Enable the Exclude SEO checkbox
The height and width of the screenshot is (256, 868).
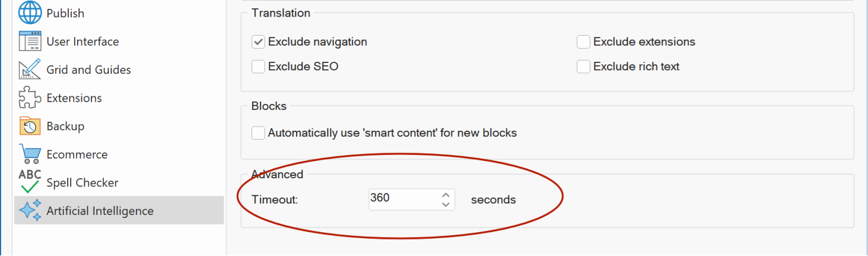click(x=258, y=67)
